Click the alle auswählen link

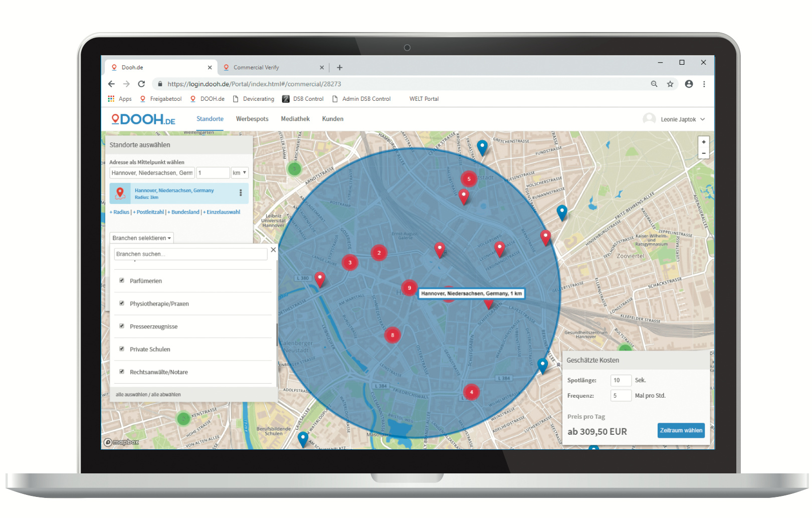point(131,395)
